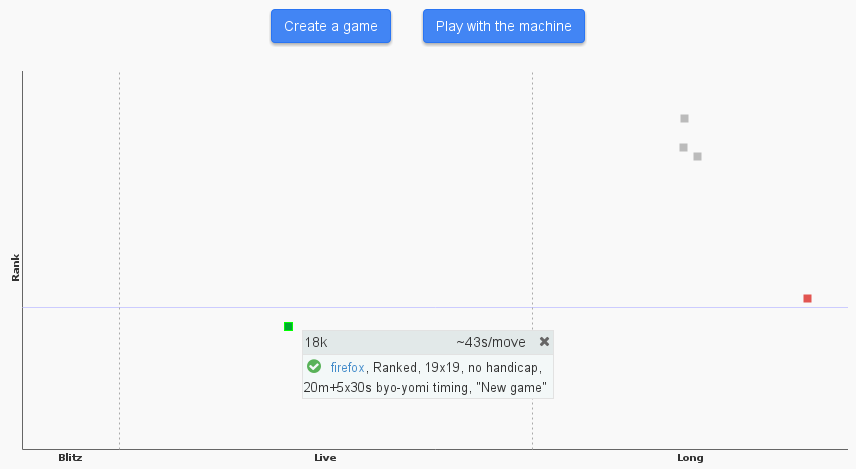Accept challenge via green checkmark icon
The image size is (856, 469).
[x=314, y=366]
